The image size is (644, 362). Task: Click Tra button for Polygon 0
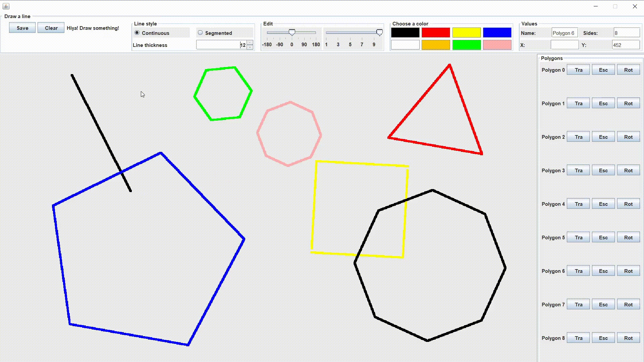578,70
